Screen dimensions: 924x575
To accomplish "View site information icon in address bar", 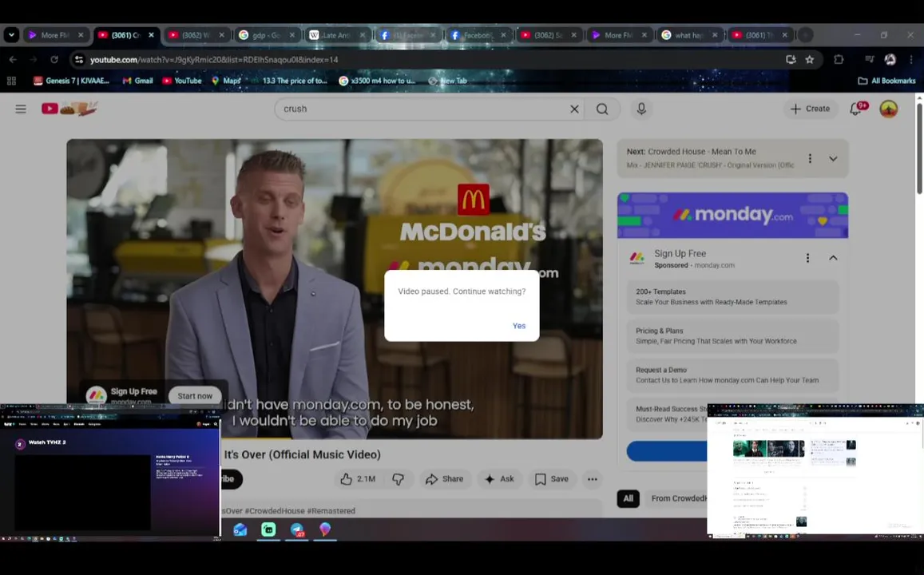I will (79, 60).
